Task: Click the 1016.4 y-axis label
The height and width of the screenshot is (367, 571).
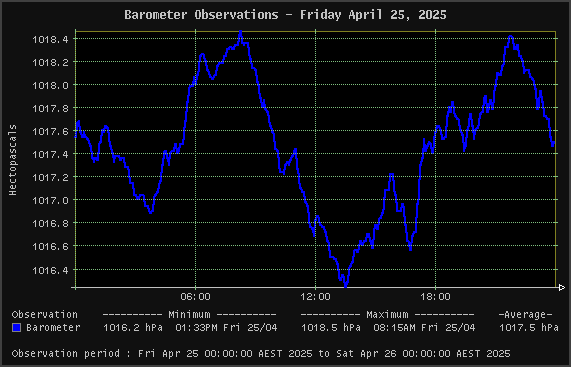Action: (x=50, y=270)
